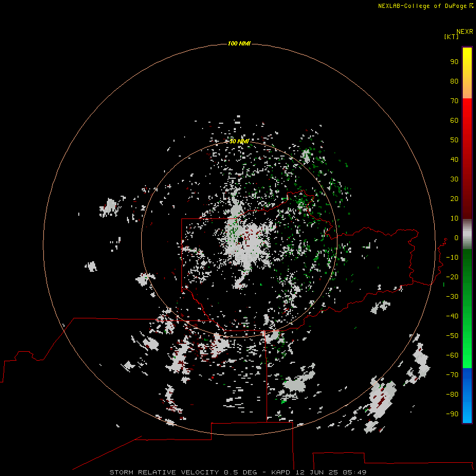Pick the gray zero-velocity band of the color bar
Viewport: 476px width, 476px height.
(x=467, y=234)
